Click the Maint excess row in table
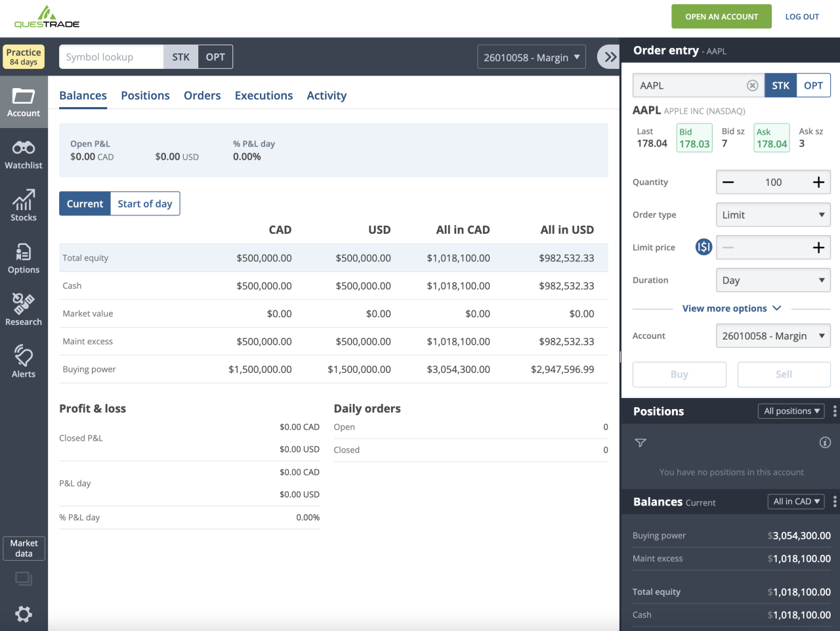The height and width of the screenshot is (631, 840). [x=333, y=341]
